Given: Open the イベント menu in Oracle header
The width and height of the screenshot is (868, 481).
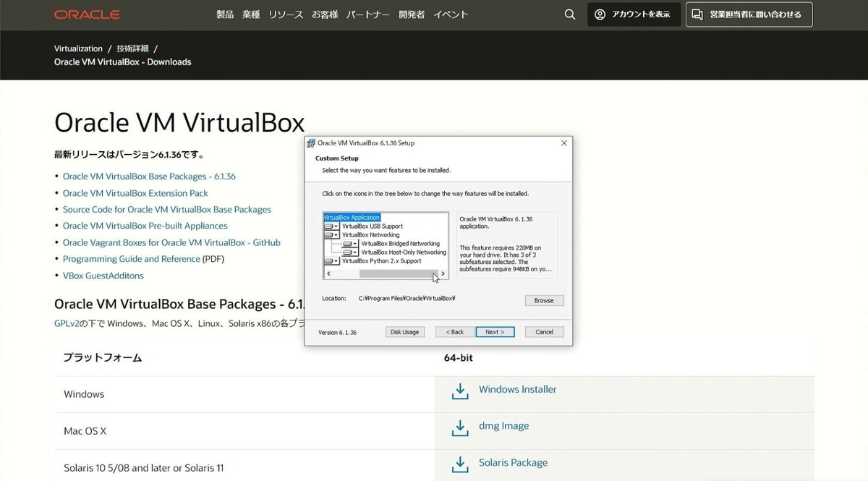Looking at the screenshot, I should click(451, 14).
